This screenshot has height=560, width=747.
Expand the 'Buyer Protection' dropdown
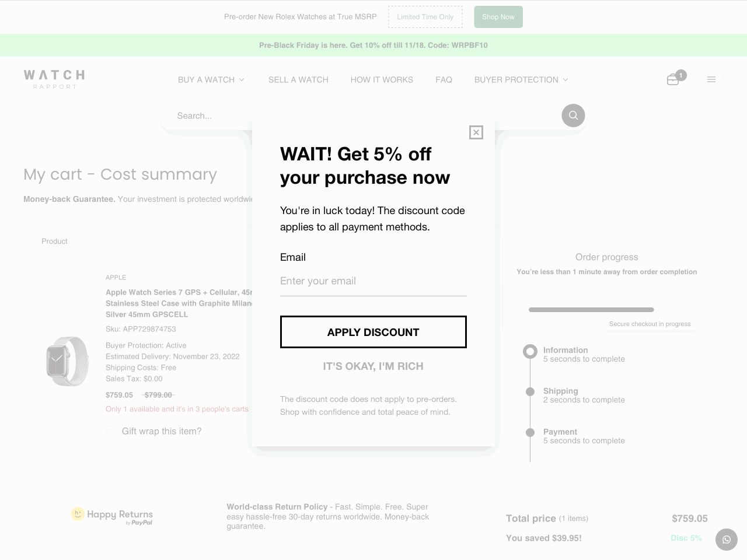pyautogui.click(x=520, y=79)
